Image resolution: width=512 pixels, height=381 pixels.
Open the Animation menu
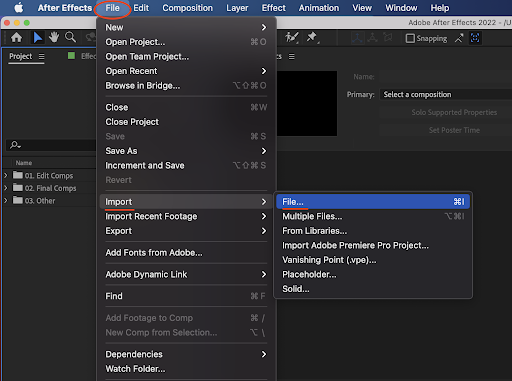click(319, 8)
